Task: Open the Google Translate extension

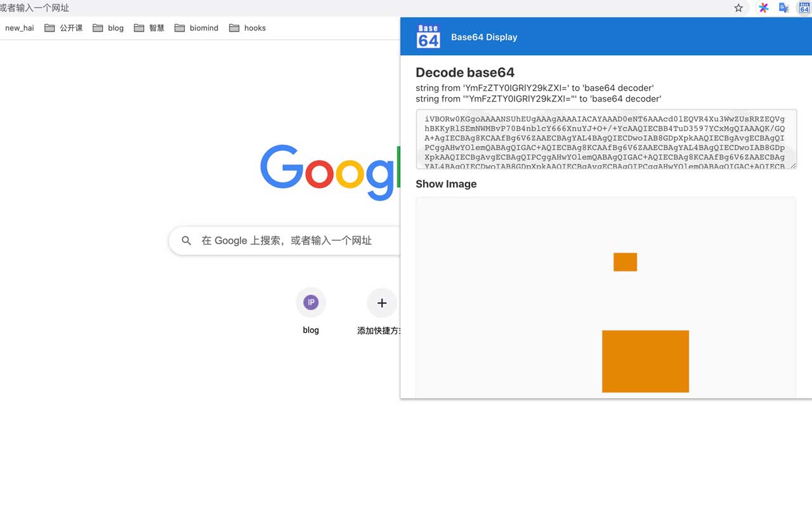Action: (x=783, y=8)
